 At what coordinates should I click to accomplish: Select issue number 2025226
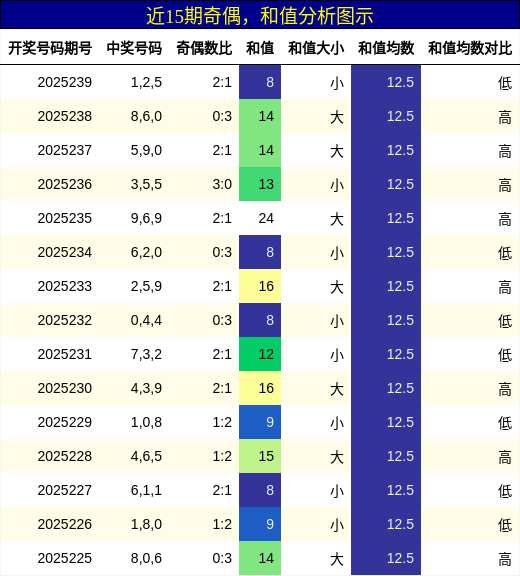(65, 524)
